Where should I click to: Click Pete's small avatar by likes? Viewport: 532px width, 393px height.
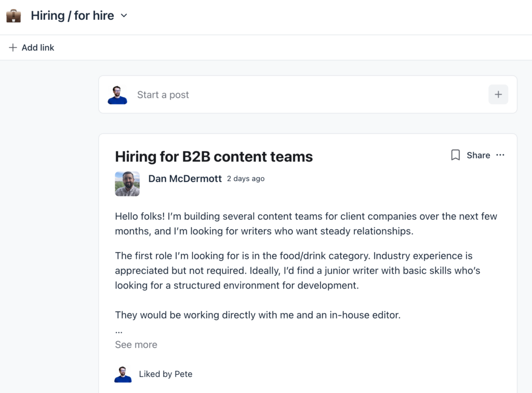(x=123, y=374)
